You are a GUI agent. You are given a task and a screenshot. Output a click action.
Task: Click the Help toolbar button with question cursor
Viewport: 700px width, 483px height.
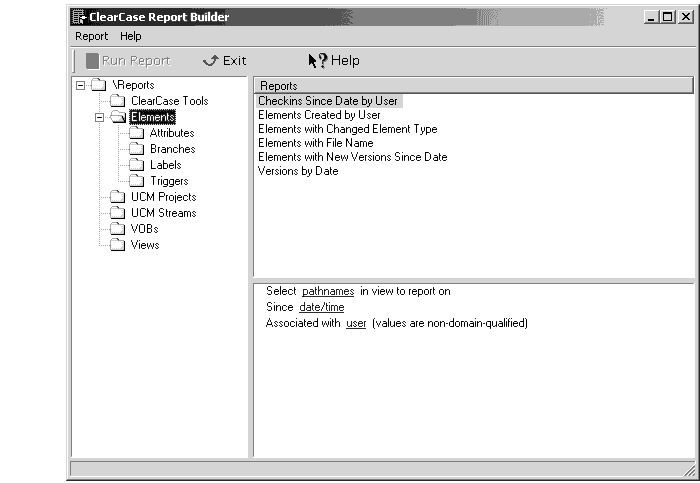click(x=334, y=61)
